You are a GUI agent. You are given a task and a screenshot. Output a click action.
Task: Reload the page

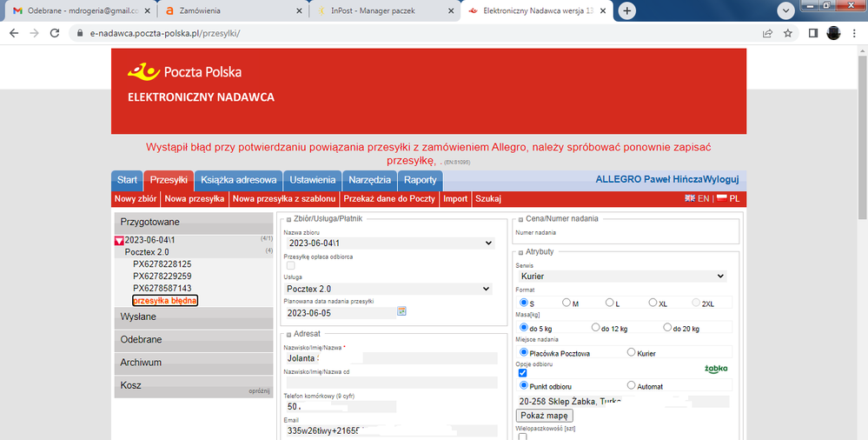click(54, 33)
